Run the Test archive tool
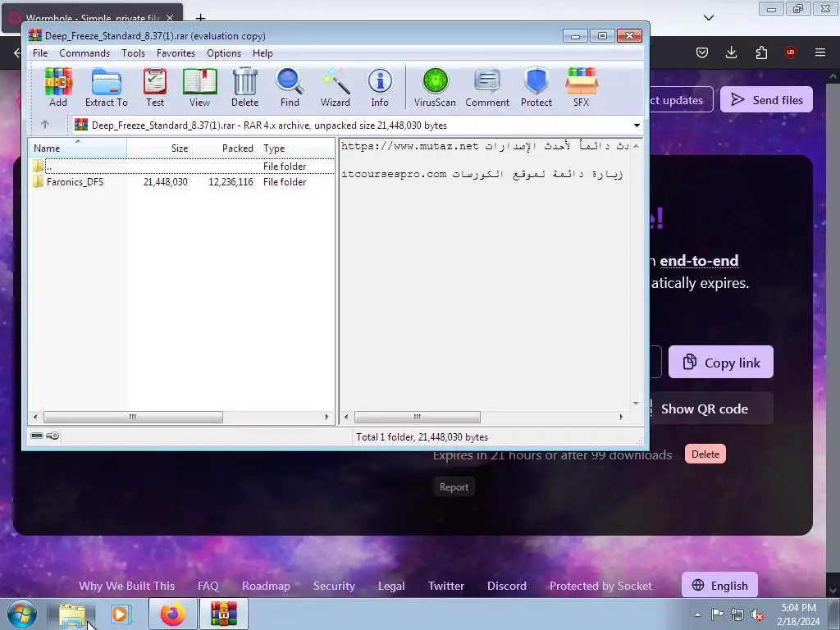The width and height of the screenshot is (840, 630). 155,87
